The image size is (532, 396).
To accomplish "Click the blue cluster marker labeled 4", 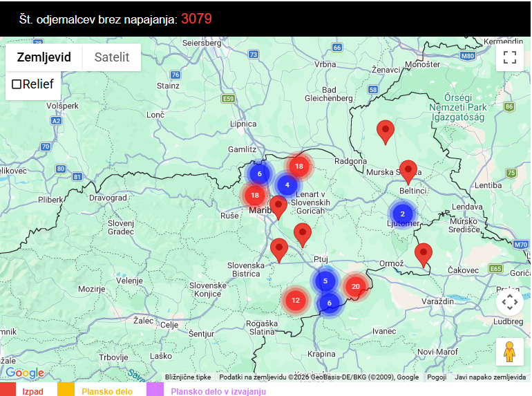I will tap(287, 185).
